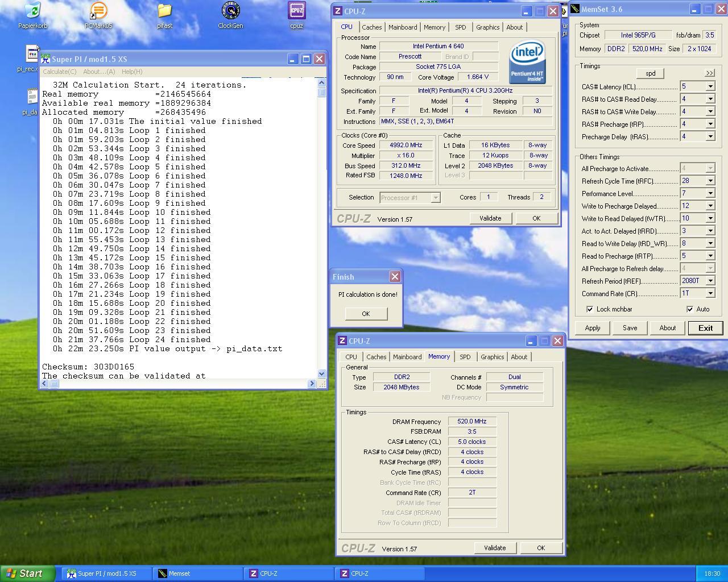Open RAS# to CAS# Read Delay dropdown

pyautogui.click(x=710, y=99)
